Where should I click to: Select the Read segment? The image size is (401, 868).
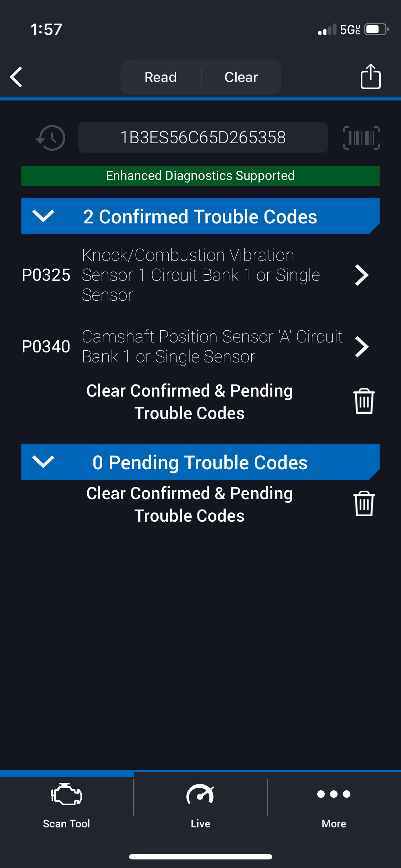coord(161,77)
